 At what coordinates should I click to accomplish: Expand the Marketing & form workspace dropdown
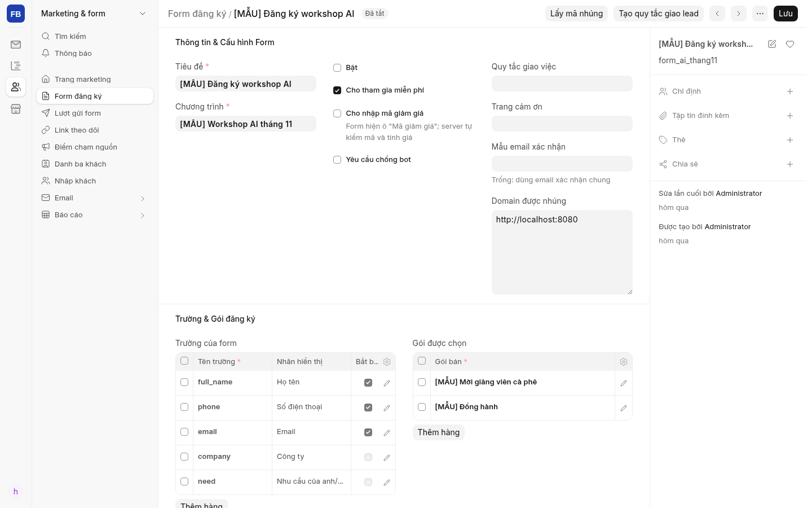[143, 14]
